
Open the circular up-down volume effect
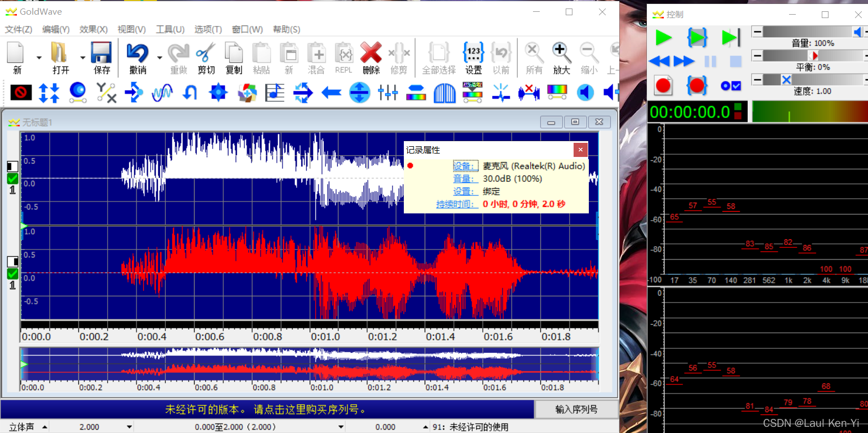359,92
